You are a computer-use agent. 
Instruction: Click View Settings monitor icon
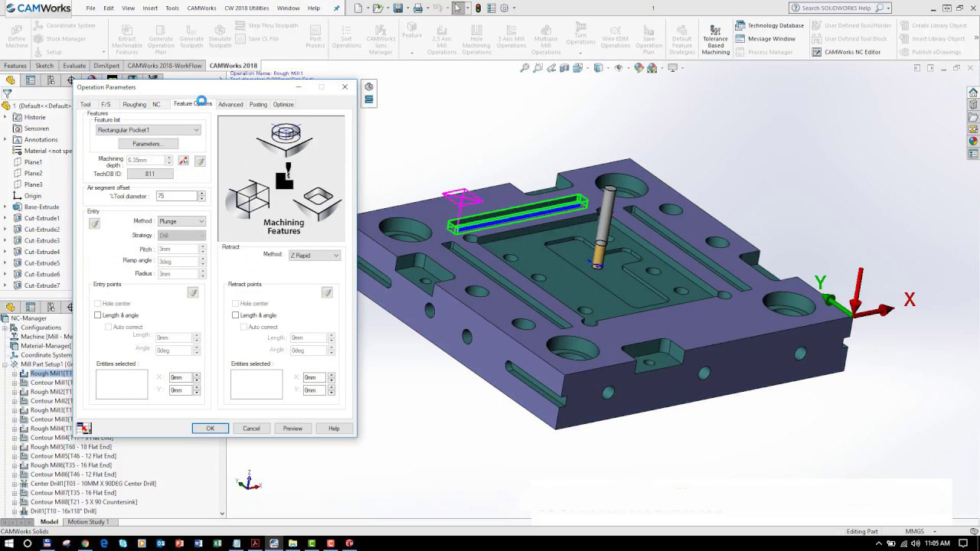672,68
